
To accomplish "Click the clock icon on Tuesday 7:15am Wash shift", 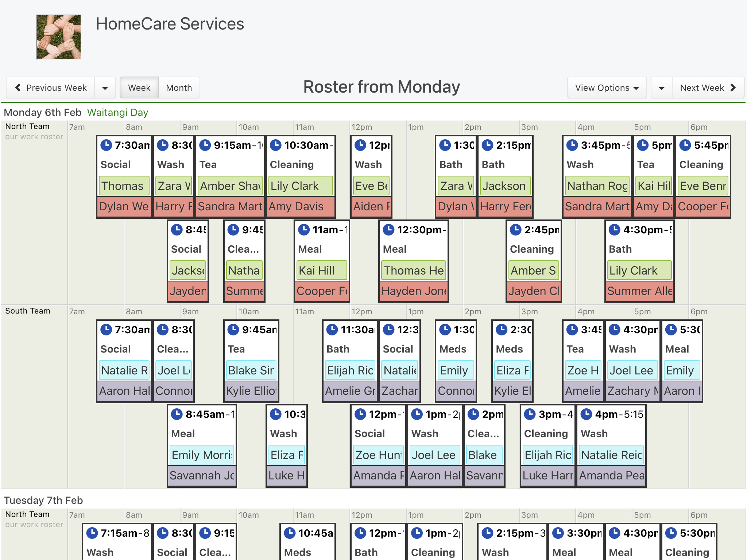I will pos(92,533).
